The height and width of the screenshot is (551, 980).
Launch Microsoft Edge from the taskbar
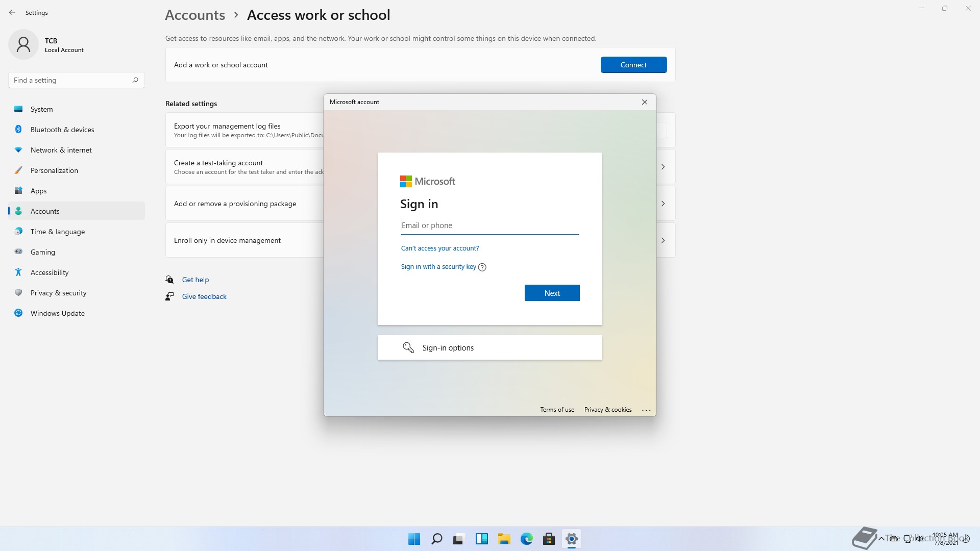click(527, 539)
